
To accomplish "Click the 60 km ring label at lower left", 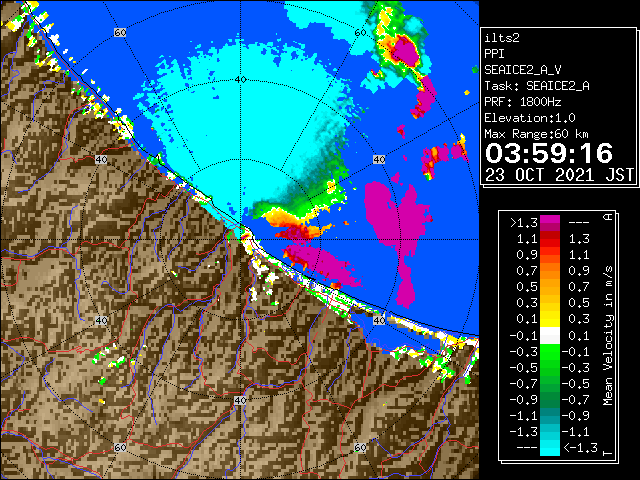I will 120,447.
